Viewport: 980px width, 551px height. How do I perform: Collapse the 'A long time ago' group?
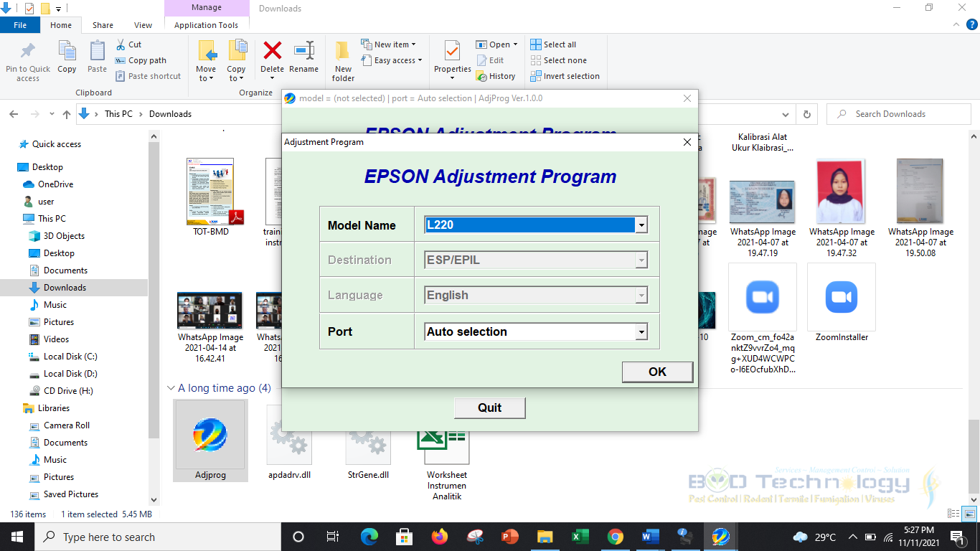pos(171,388)
